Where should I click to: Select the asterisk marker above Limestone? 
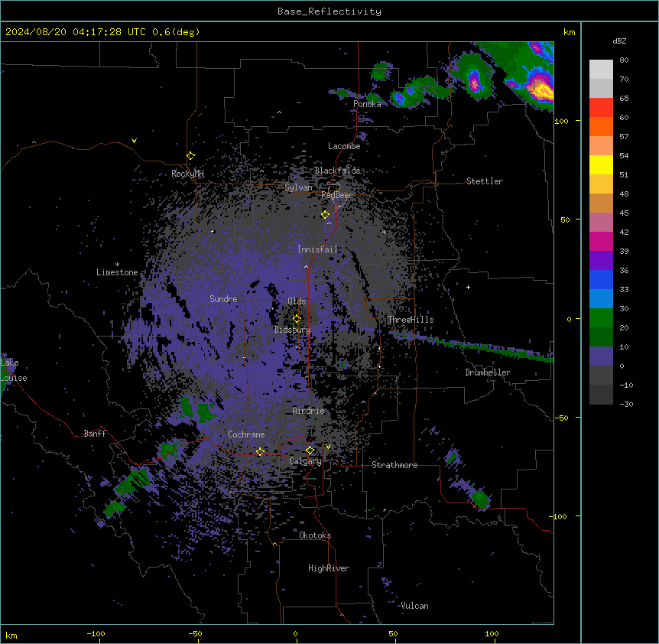tap(117, 265)
